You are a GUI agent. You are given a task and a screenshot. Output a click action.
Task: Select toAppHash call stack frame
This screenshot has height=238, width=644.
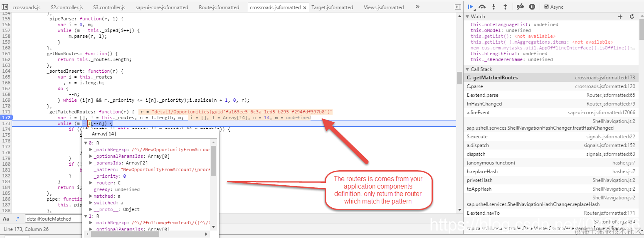[x=552, y=189]
